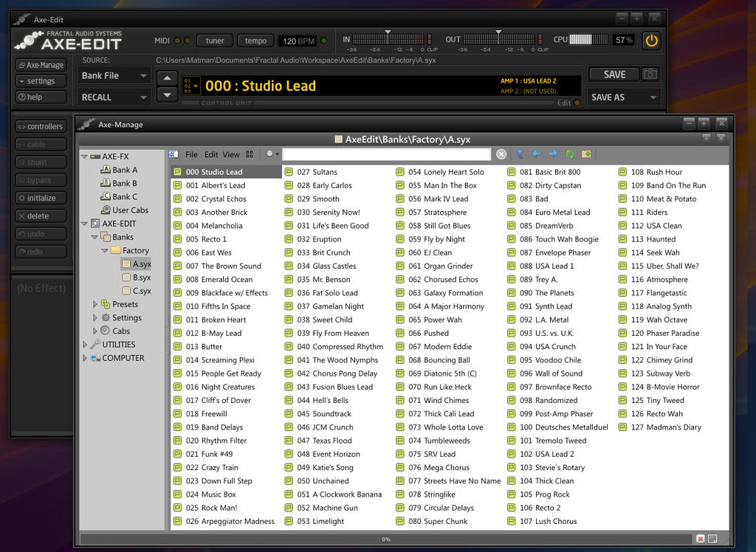Click the Axe-Manage button in Axe-Edit
This screenshot has width=756, height=552.
pos(41,65)
